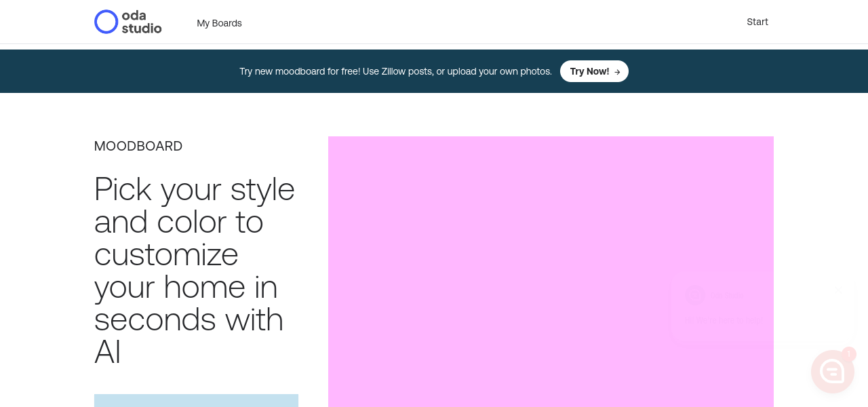Click Start in the top navigation
The image size is (868, 407).
757,22
